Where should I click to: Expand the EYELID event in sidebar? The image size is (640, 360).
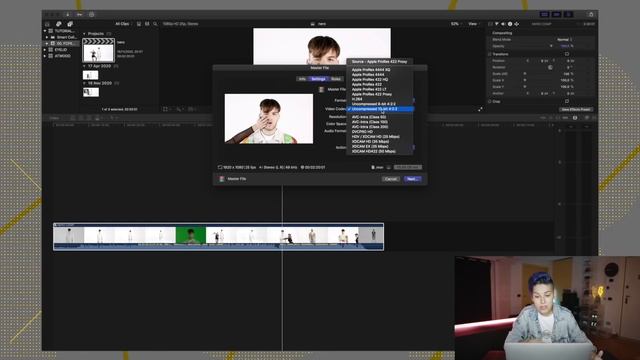[x=45, y=50]
